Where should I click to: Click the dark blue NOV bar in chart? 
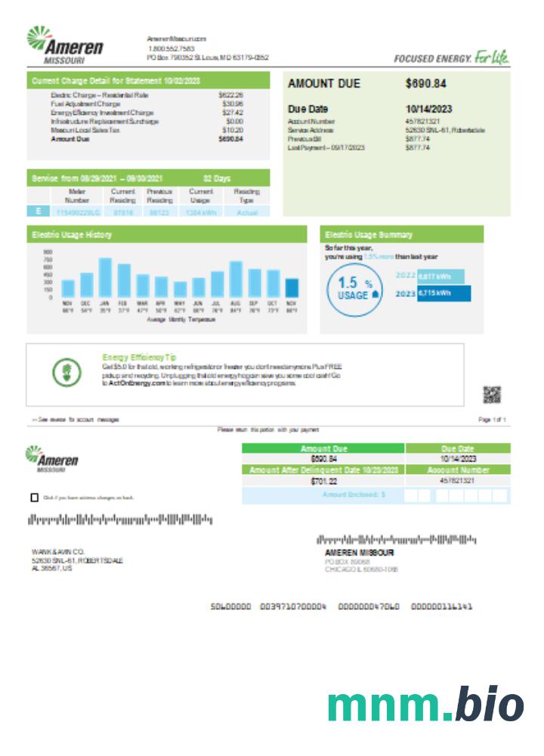tap(292, 287)
